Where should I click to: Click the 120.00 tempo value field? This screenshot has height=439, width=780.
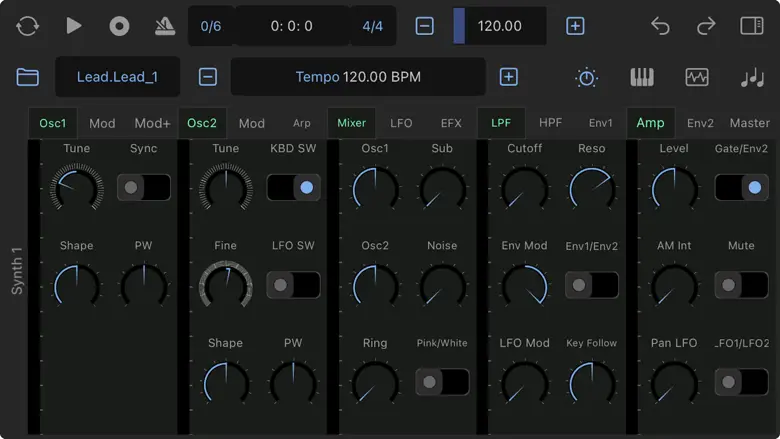(499, 26)
